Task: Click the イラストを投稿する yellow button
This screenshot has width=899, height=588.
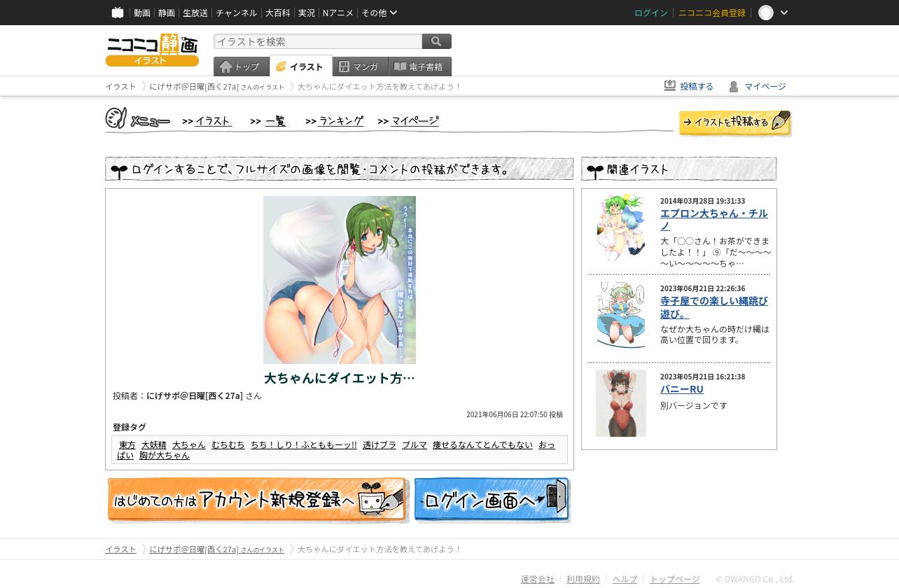Action: coord(735,123)
